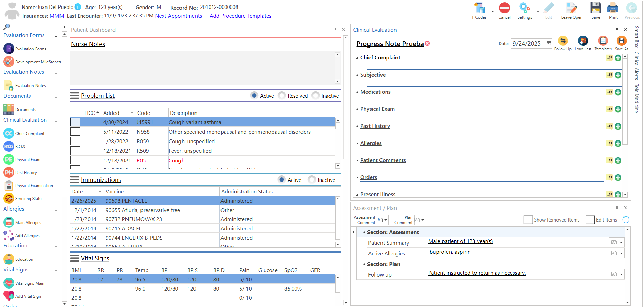Click the patient info icon beside name
This screenshot has width=644, height=308.
pos(78,7)
